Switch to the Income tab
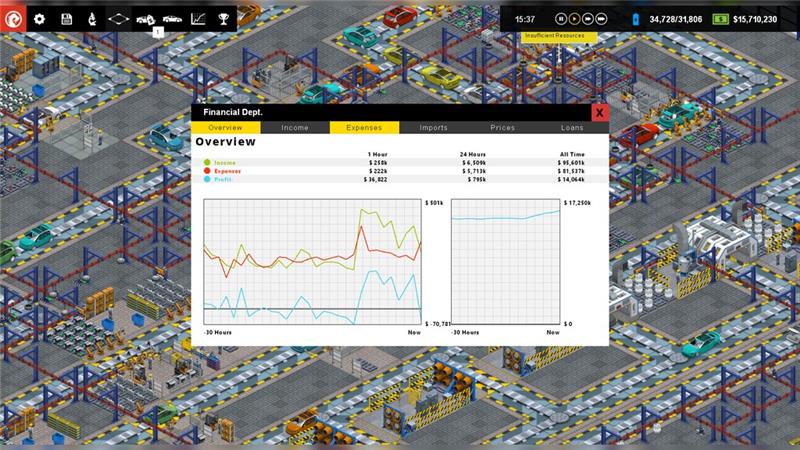Viewport: 800px width, 450px height. (295, 128)
